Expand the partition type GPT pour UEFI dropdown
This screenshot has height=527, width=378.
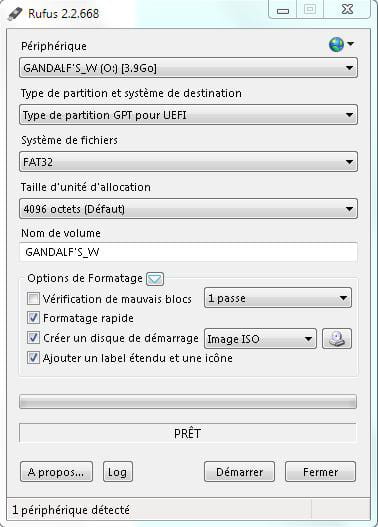188,115
